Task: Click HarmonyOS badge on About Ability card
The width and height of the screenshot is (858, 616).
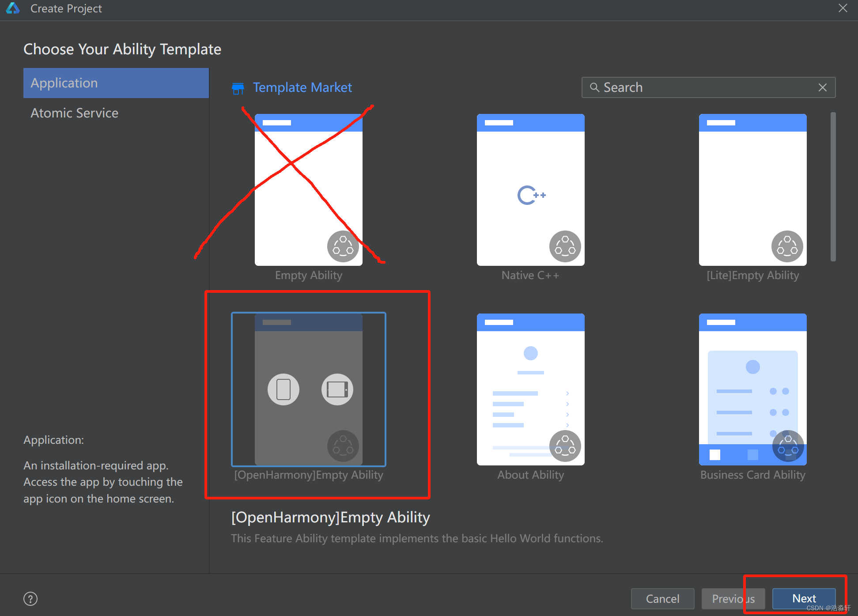Action: pos(565,446)
